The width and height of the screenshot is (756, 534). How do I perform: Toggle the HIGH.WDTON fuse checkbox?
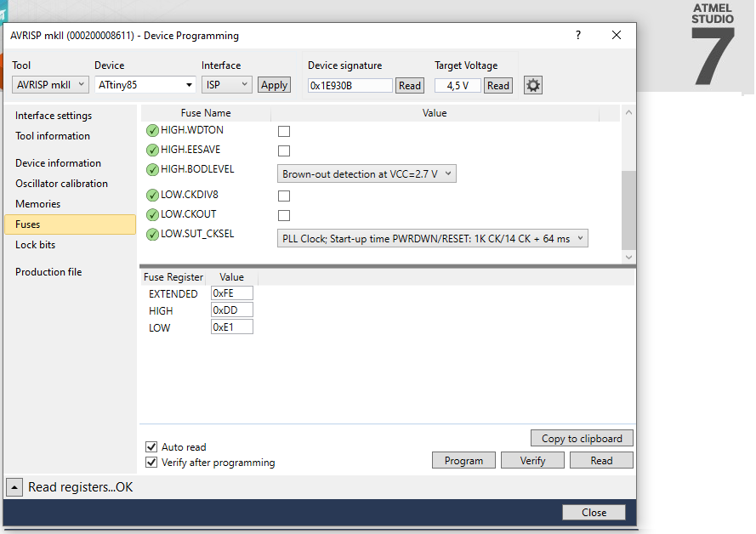click(x=284, y=131)
